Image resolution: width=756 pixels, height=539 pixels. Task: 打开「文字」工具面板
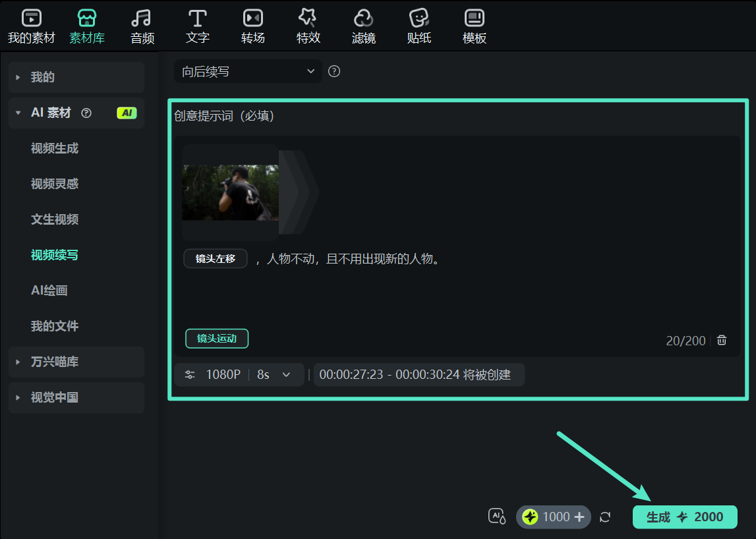197,25
